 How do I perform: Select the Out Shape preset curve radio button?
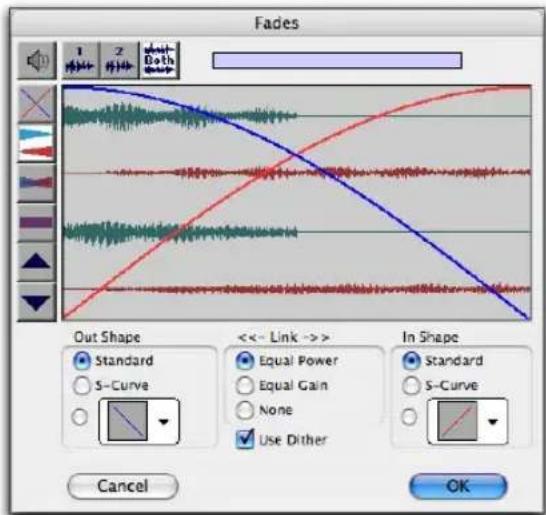click(80, 417)
